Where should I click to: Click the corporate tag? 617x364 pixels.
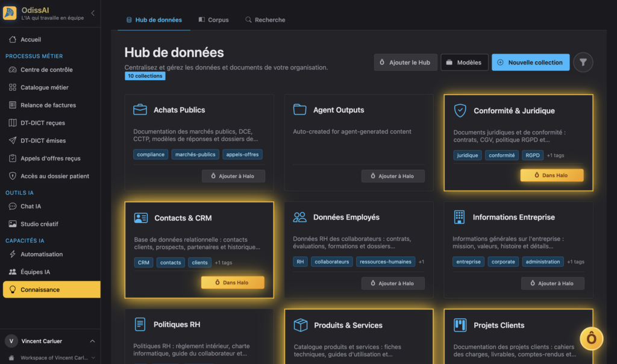(x=503, y=262)
